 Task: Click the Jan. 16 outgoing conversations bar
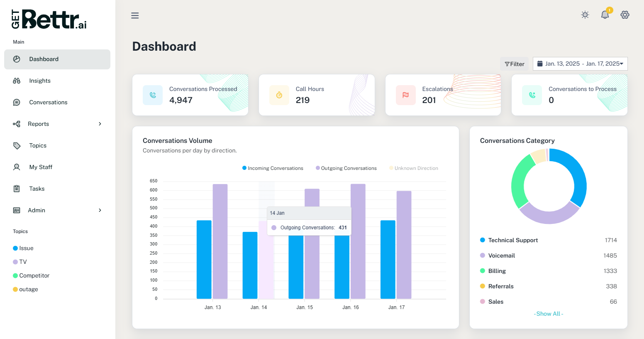(358, 241)
